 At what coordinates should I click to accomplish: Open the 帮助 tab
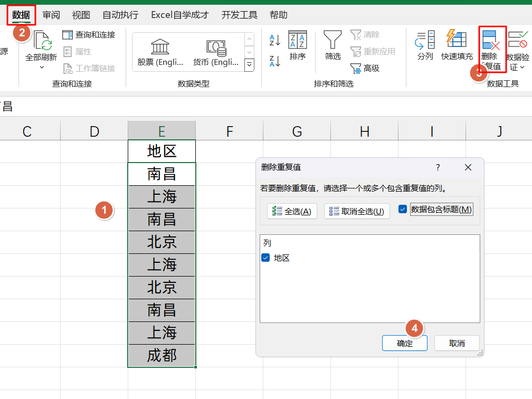coord(279,15)
